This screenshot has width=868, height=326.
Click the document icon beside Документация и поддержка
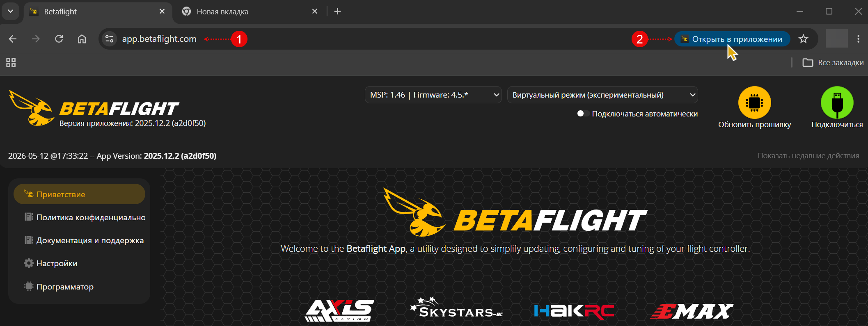(x=29, y=240)
